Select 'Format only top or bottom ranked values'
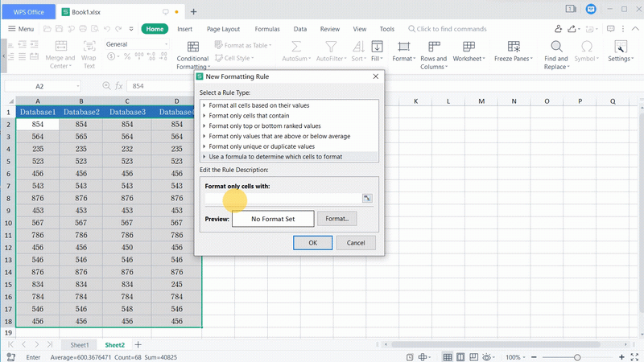The height and width of the screenshot is (362, 644). point(264,126)
